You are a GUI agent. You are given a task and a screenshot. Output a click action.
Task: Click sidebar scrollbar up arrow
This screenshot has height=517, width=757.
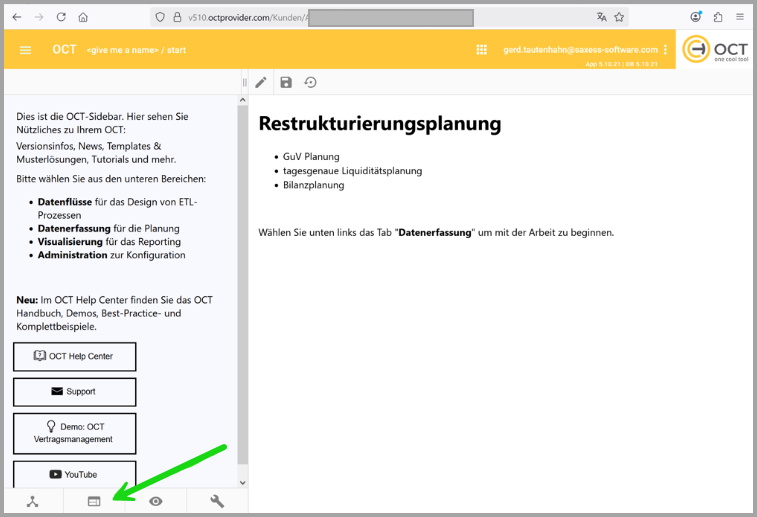242,100
